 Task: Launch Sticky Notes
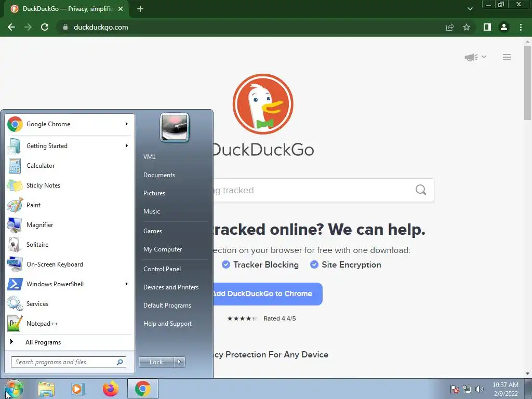coord(69,185)
